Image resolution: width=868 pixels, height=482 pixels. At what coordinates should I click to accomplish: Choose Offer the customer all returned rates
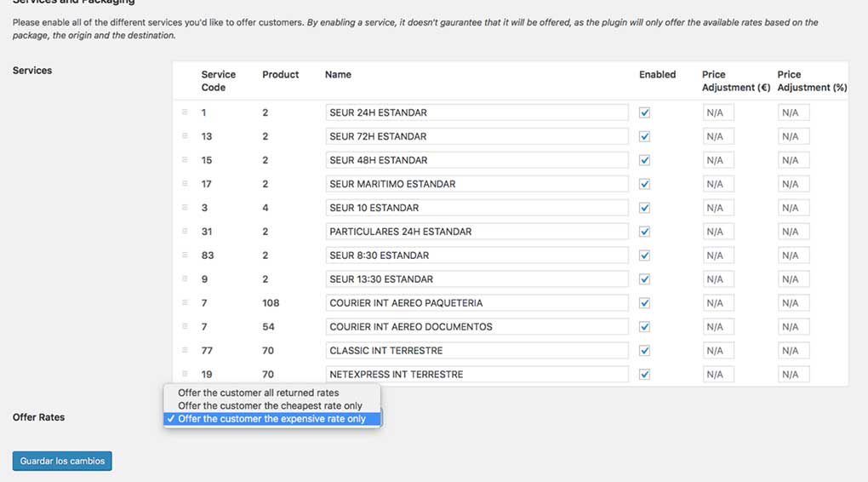click(x=271, y=393)
